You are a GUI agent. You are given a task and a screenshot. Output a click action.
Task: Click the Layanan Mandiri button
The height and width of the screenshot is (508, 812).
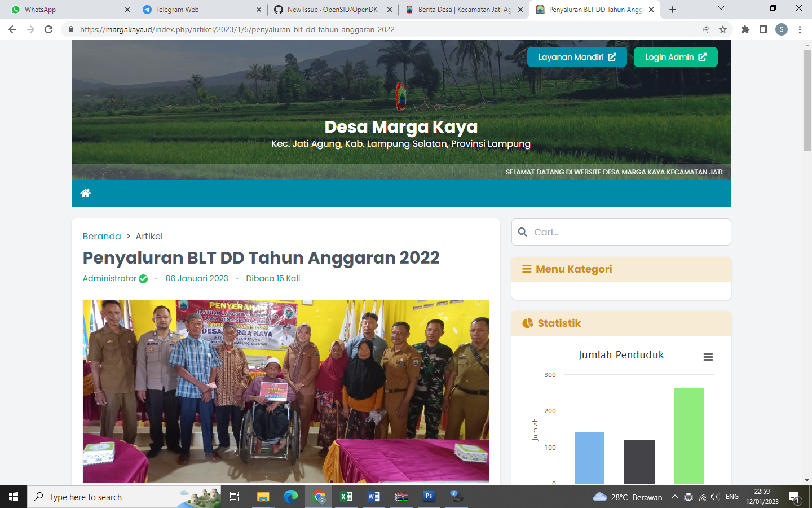click(576, 56)
